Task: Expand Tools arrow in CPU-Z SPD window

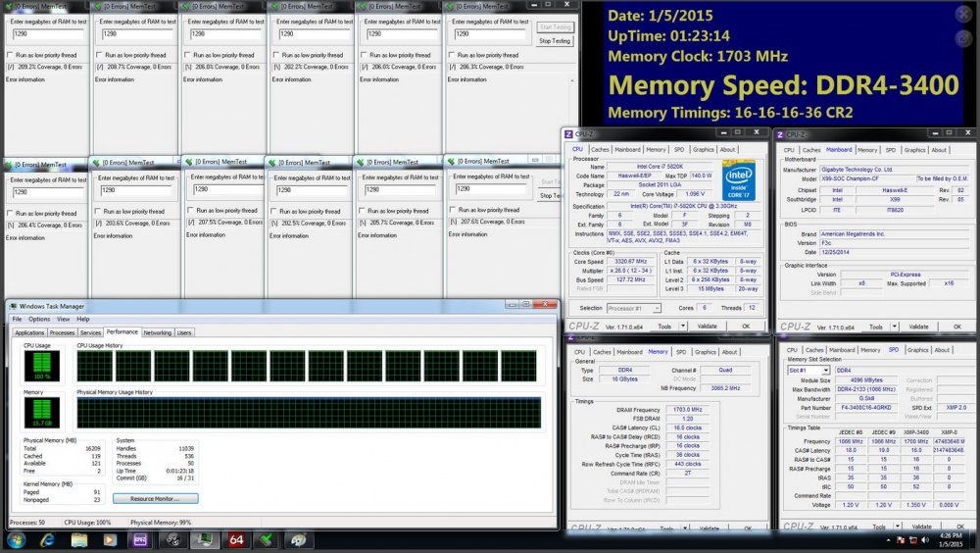Action: (898, 527)
